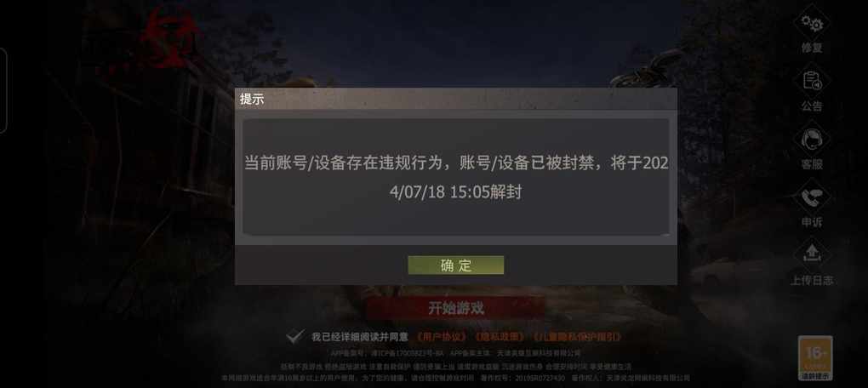The width and height of the screenshot is (868, 388).
Task: Tap the 适龄提示 label under 16+
Action: pyautogui.click(x=815, y=376)
